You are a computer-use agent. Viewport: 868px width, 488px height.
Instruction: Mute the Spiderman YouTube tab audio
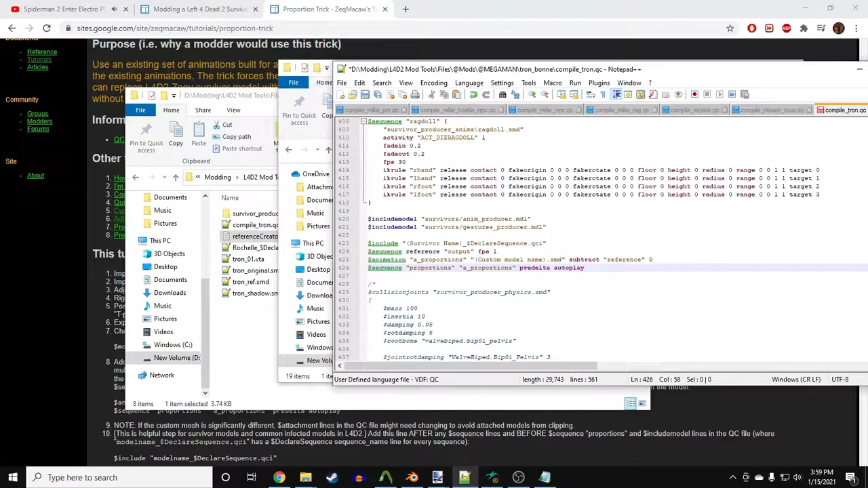point(114,9)
